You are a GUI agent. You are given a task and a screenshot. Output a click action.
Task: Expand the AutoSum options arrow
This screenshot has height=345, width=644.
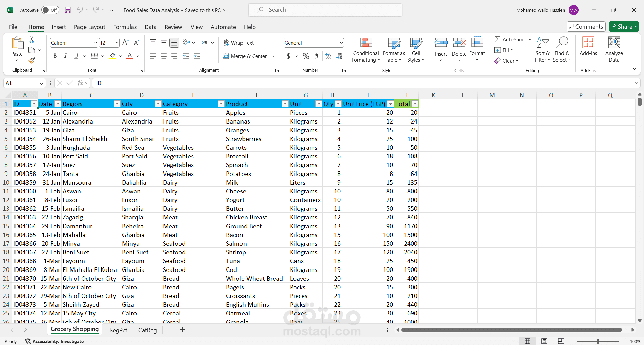click(x=530, y=40)
